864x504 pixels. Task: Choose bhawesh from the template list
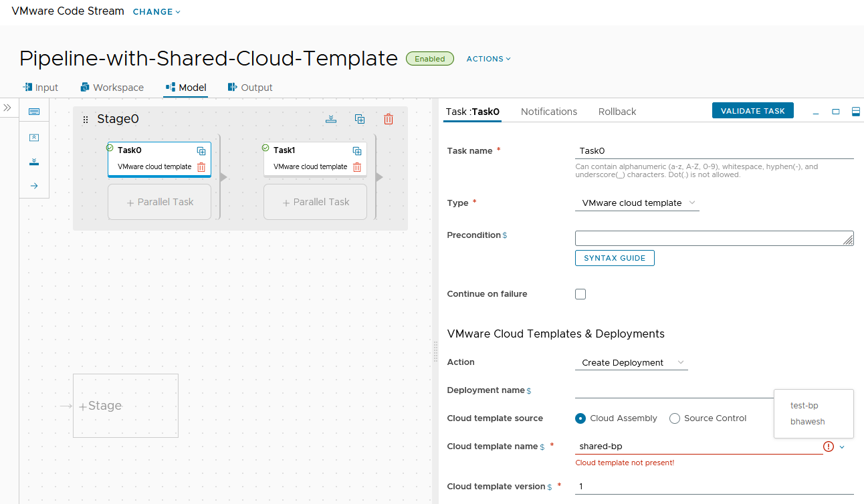(808, 422)
